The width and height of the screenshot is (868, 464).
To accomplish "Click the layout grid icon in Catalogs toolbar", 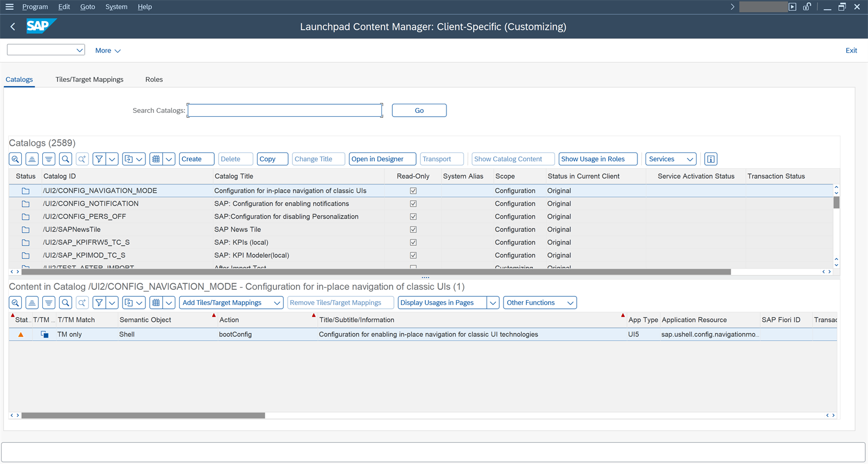I will (x=156, y=159).
